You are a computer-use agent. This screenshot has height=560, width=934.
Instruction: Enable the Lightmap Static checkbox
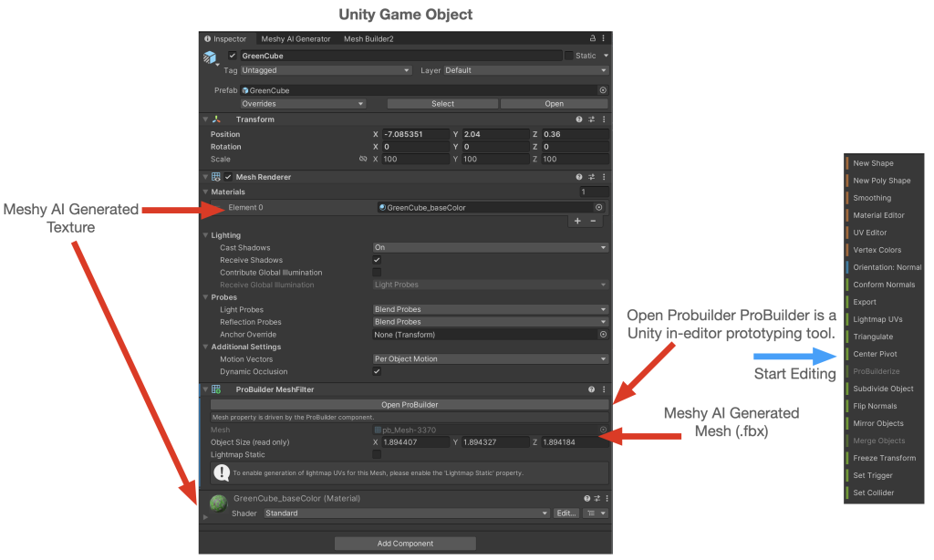pos(378,454)
